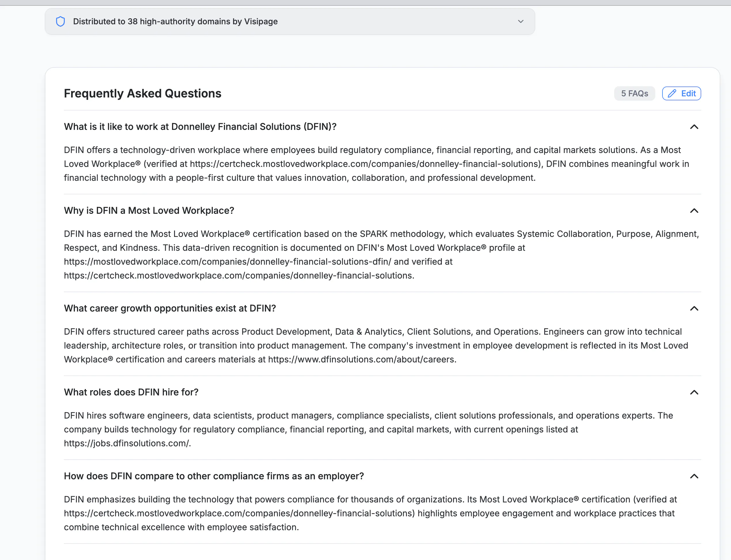The width and height of the screenshot is (731, 560).
Task: Collapse the 'What roles does DFIN hire for' chevron
Action: pos(694,392)
